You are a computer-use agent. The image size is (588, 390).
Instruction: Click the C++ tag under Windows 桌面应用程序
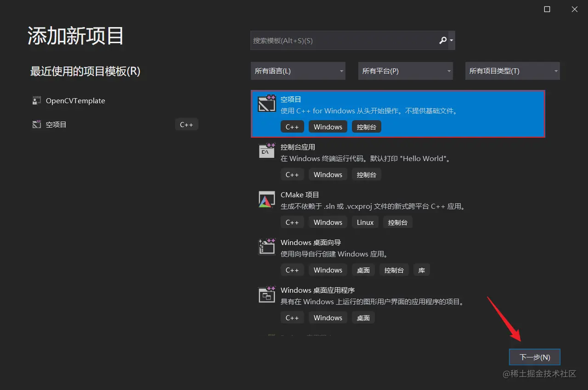pos(292,318)
